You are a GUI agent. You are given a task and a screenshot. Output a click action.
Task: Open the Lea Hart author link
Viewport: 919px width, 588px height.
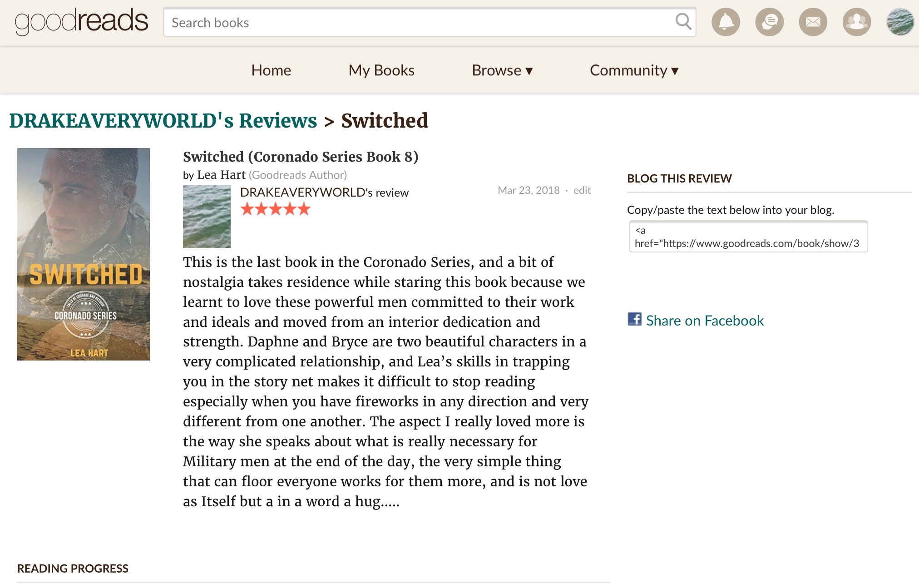[221, 175]
